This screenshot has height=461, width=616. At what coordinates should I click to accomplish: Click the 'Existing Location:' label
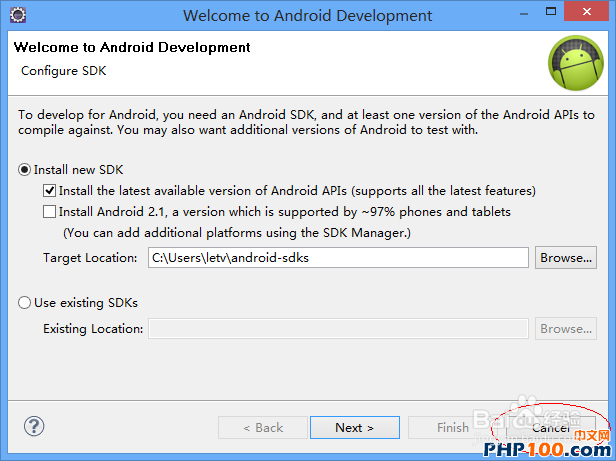pos(93,329)
